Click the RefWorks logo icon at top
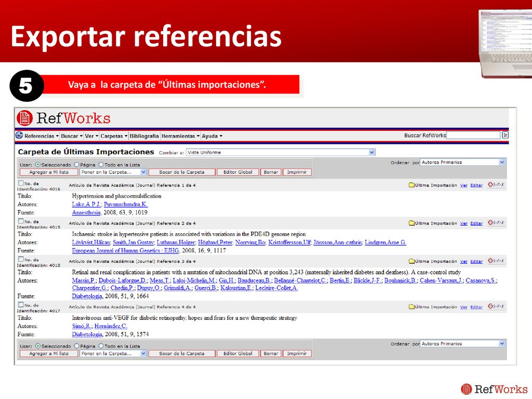532x399 pixels. 25,118
